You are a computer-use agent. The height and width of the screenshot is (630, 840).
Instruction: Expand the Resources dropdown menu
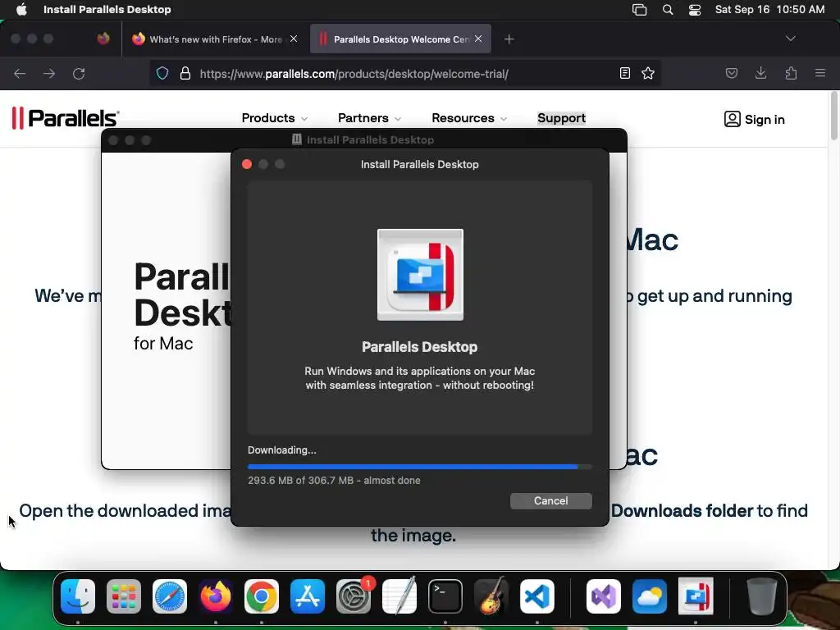[x=469, y=118]
